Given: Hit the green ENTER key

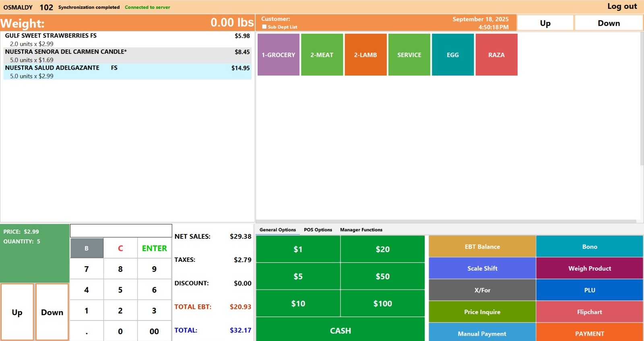Looking at the screenshot, I should (x=155, y=248).
